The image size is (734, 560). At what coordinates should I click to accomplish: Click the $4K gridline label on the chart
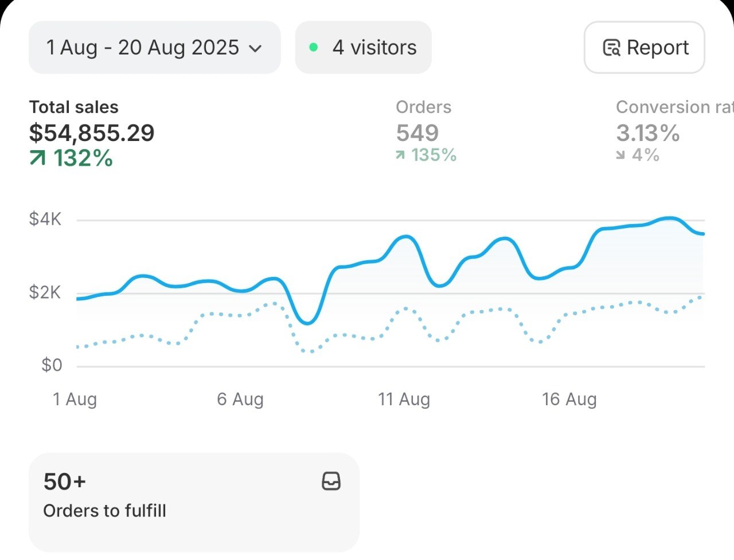pos(45,219)
